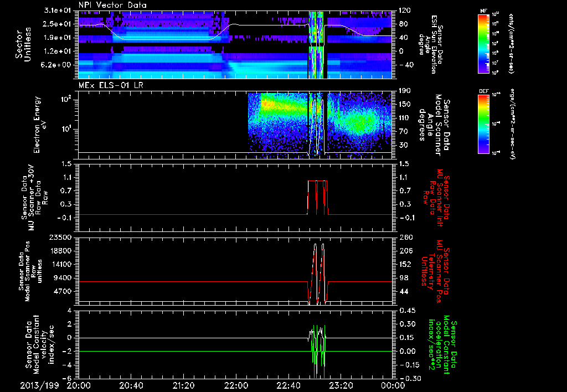Click the '1.9e+01' sector axis value
567x392 pixels.
click(x=58, y=38)
